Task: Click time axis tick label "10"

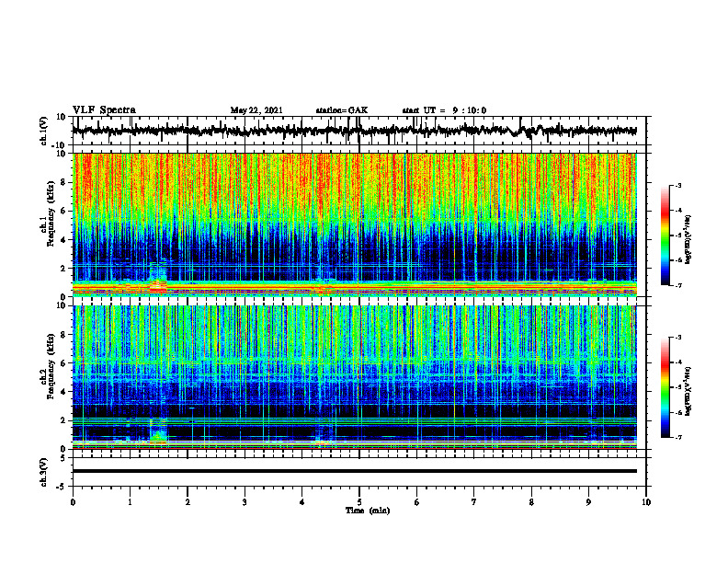Action: 646,502
